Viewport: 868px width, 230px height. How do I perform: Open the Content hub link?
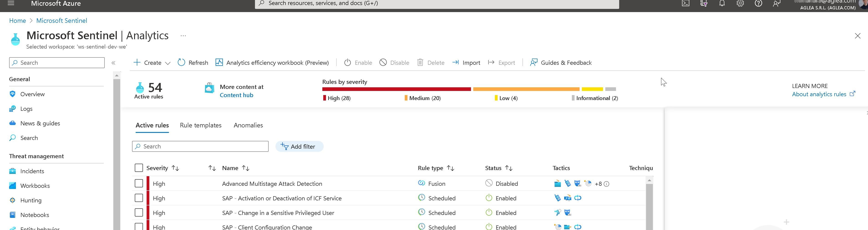coord(236,95)
